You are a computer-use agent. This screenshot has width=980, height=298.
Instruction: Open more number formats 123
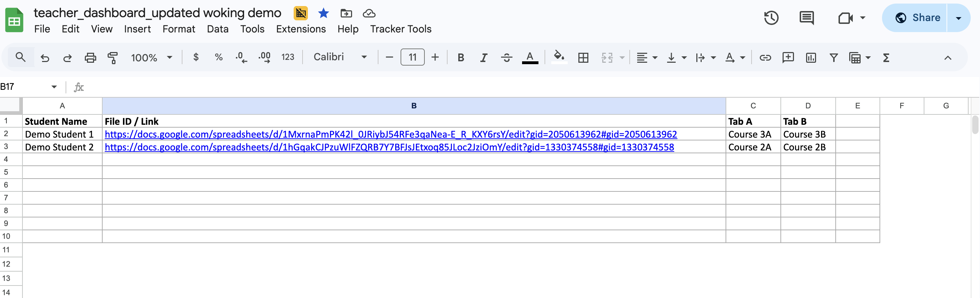pos(288,57)
